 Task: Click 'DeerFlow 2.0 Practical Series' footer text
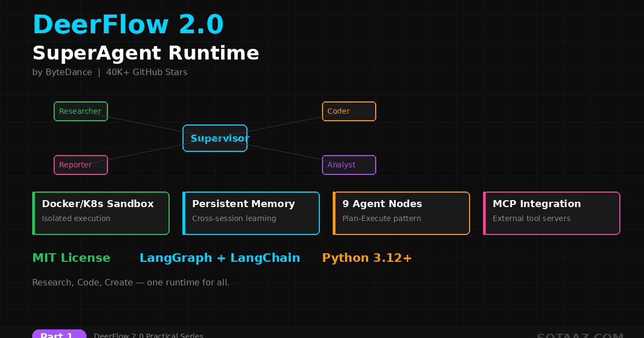[x=149, y=335]
